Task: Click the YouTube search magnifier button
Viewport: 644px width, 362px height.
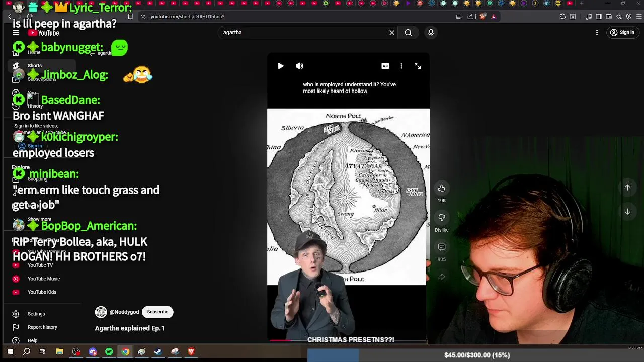Action: 408,33
